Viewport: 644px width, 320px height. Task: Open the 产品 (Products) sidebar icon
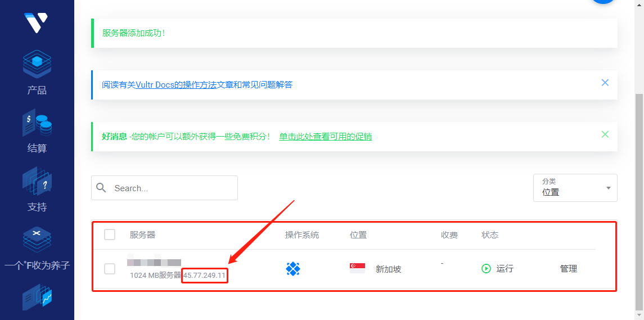tap(37, 65)
